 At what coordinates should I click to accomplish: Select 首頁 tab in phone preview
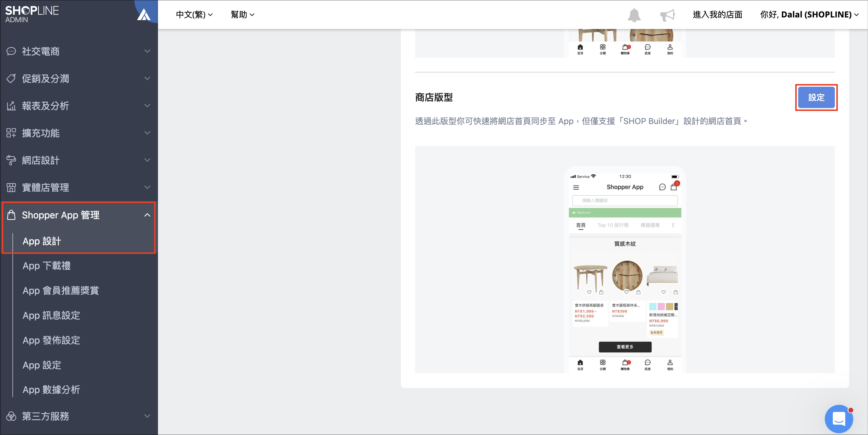tap(580, 225)
